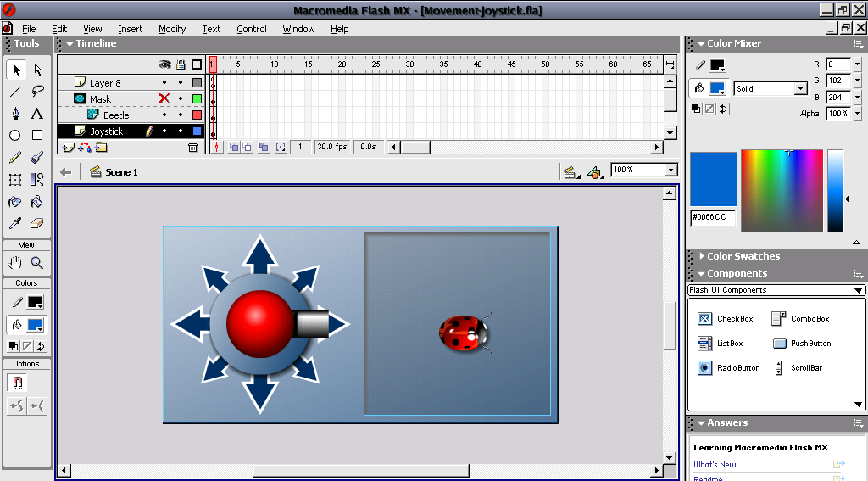Open the Control menu

tap(251, 29)
